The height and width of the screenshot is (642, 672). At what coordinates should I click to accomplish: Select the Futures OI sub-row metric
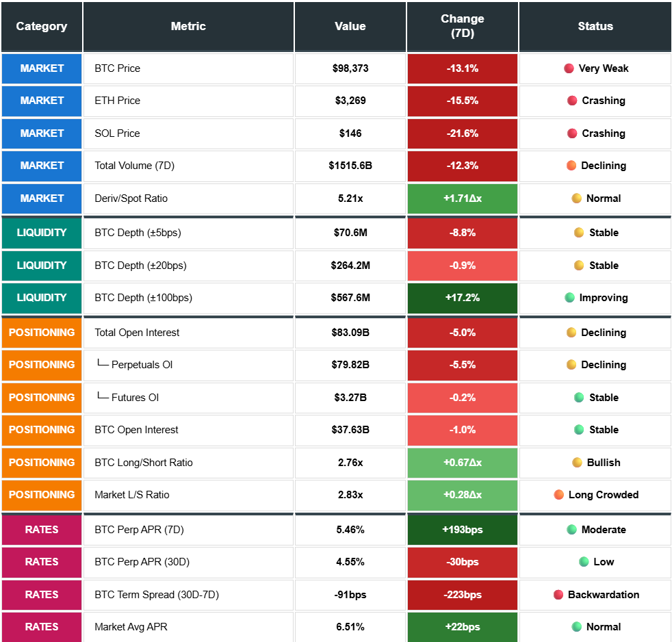[135, 398]
